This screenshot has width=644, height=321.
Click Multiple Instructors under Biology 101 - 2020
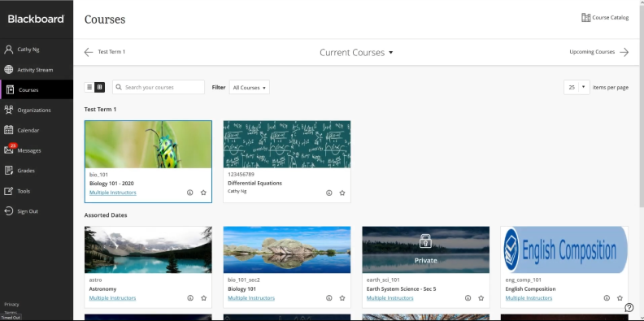[x=112, y=193]
